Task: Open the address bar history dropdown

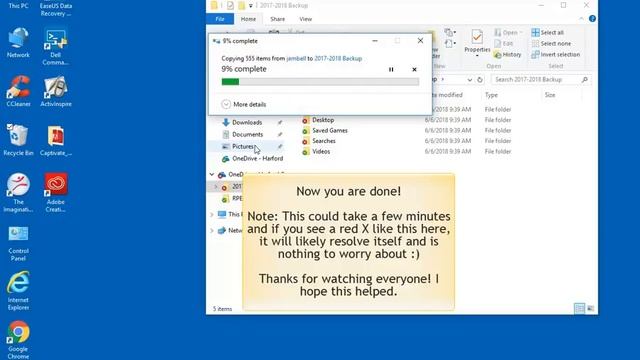Action: click(x=469, y=80)
